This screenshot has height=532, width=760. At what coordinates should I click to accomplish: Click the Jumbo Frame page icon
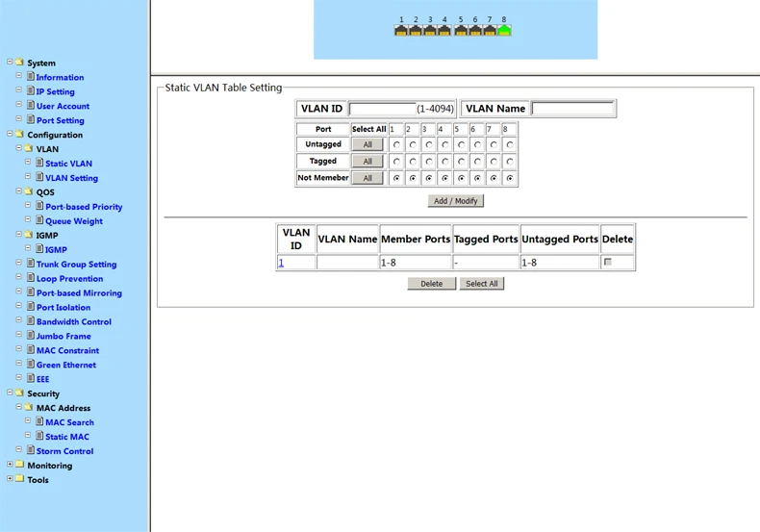pyautogui.click(x=31, y=335)
